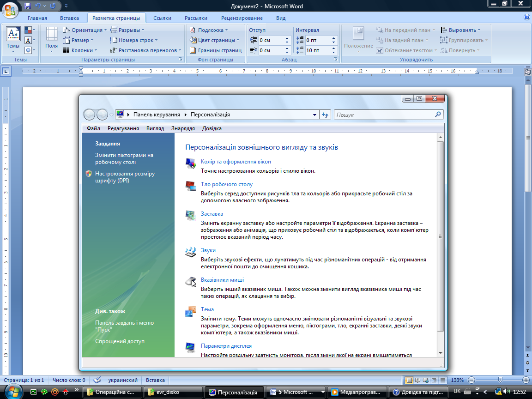Click the zoom slider handle
Screen dimensions: 532x399
pos(500,380)
